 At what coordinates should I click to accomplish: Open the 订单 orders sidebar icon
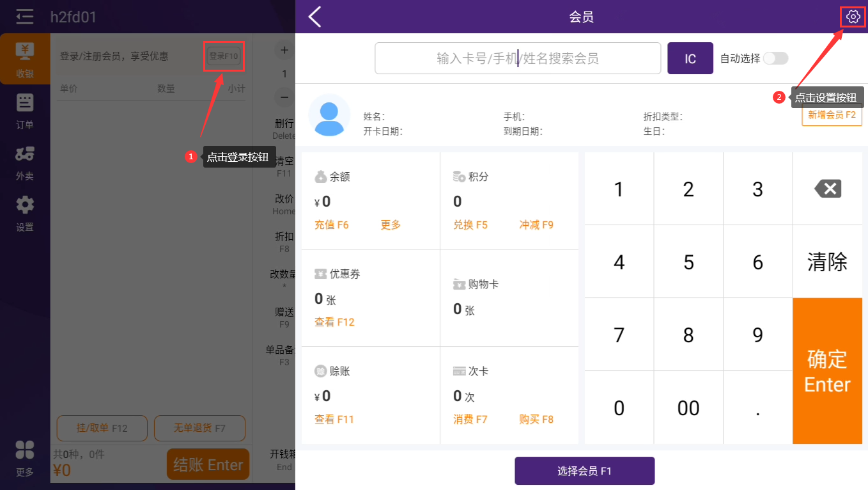25,111
